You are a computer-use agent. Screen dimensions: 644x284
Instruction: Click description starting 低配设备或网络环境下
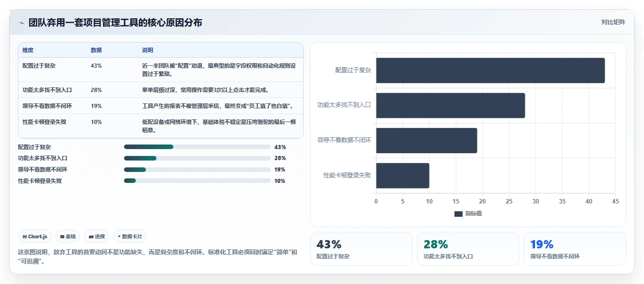(220, 126)
